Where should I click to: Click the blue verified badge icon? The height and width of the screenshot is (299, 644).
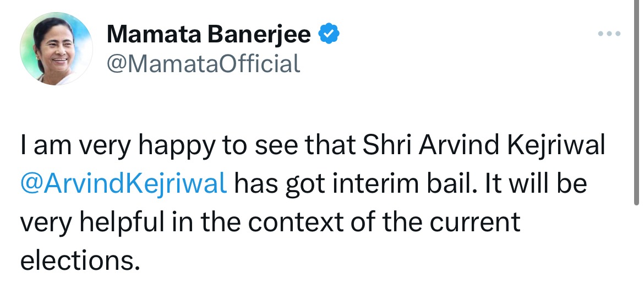pyautogui.click(x=329, y=35)
